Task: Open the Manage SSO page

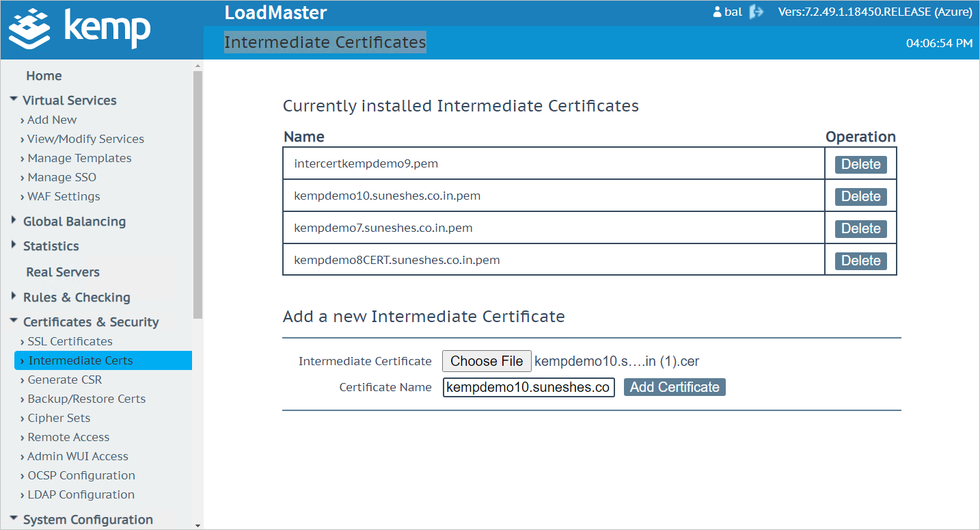Action: (62, 176)
